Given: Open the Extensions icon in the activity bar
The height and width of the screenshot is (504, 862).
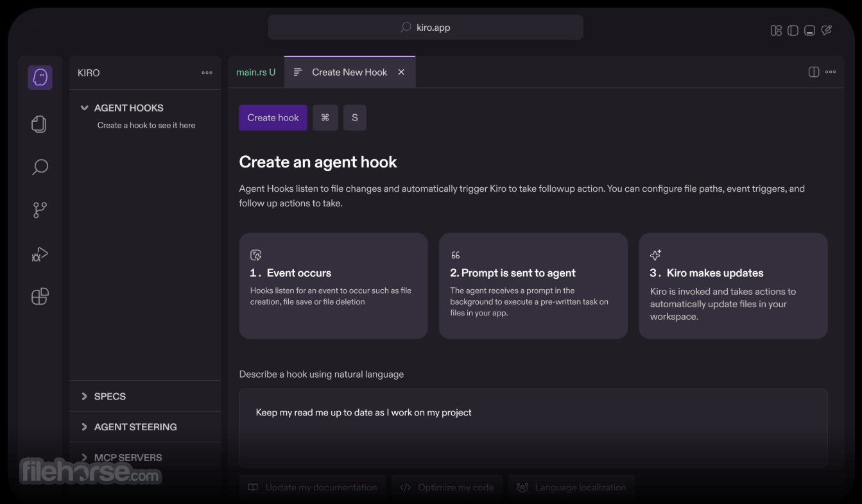Looking at the screenshot, I should 40,296.
